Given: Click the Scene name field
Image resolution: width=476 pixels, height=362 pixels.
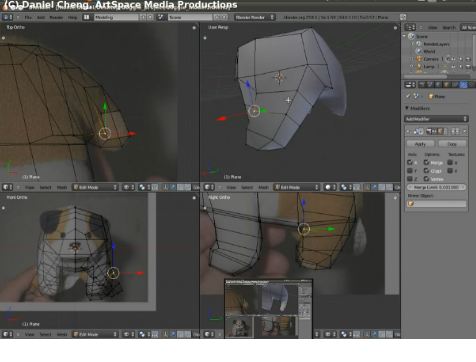Looking at the screenshot, I should 189,17.
